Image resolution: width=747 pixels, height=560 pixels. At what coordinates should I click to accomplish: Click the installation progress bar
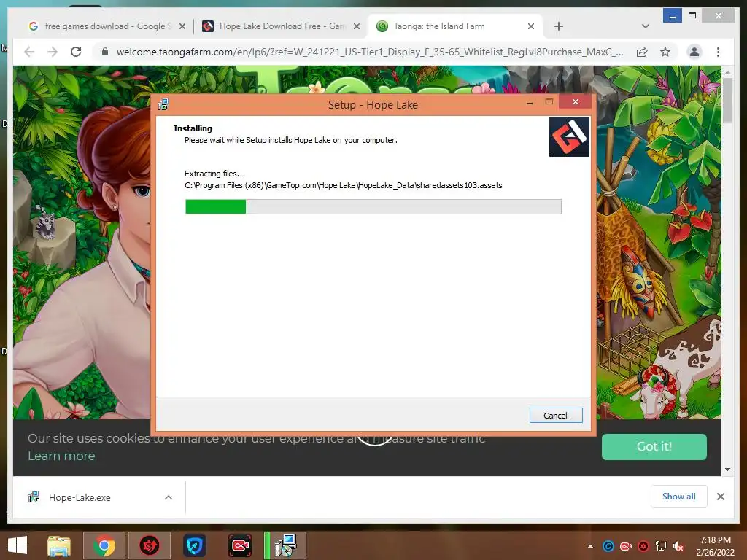pos(373,206)
